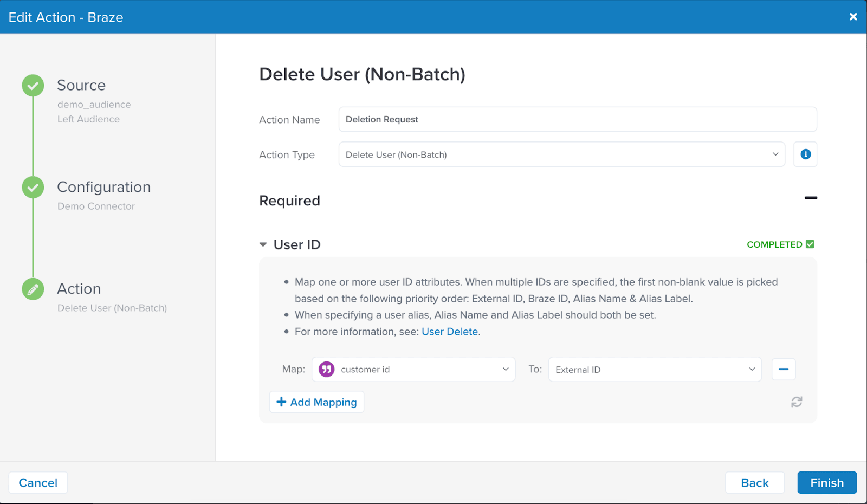Open the User Delete documentation link
This screenshot has height=504, width=867.
449,332
